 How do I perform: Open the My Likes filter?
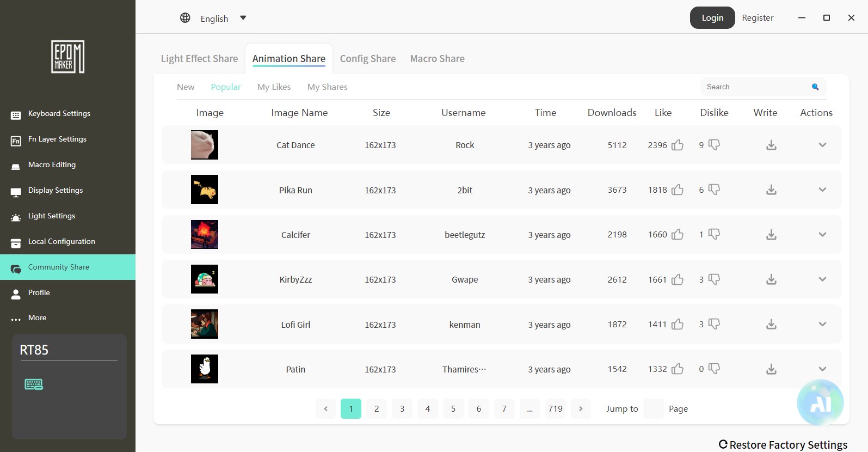click(x=274, y=87)
